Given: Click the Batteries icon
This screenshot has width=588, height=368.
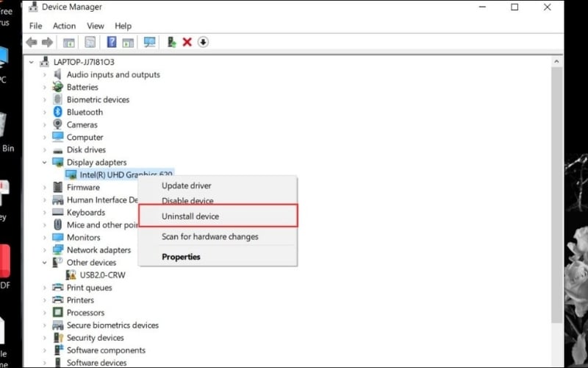Looking at the screenshot, I should tap(58, 87).
